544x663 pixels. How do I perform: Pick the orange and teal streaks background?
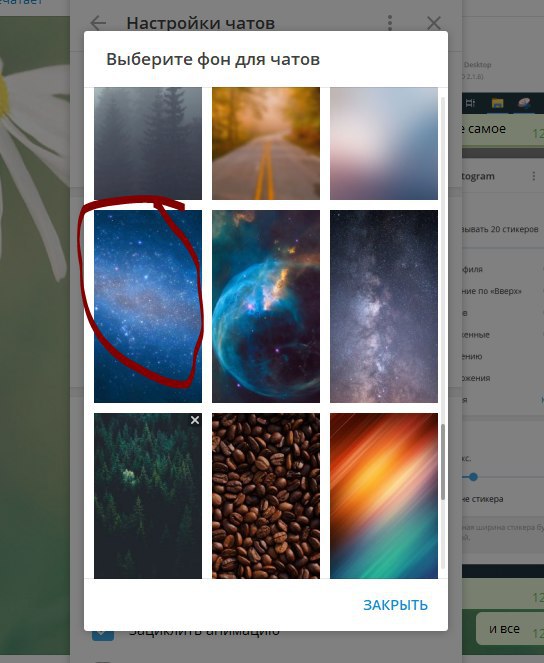384,496
